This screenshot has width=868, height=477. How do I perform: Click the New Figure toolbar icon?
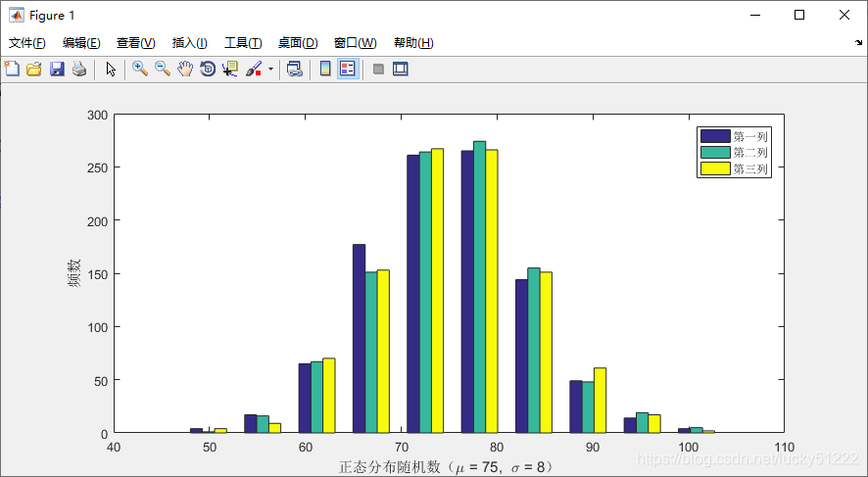pos(12,69)
